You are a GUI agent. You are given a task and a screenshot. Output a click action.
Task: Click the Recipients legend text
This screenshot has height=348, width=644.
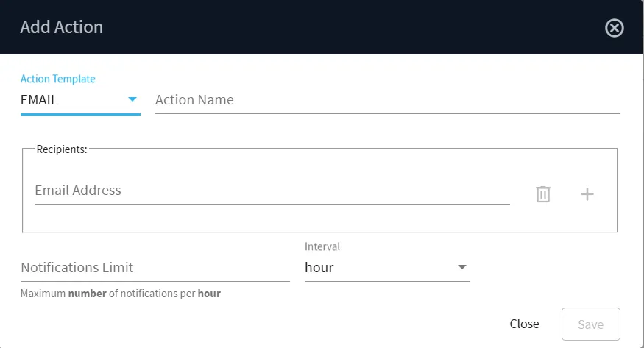(62, 149)
